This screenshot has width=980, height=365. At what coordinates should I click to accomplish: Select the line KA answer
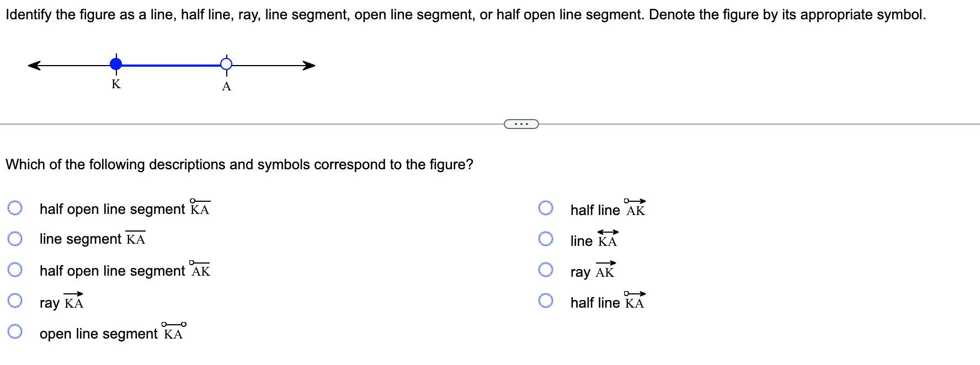coord(546,238)
